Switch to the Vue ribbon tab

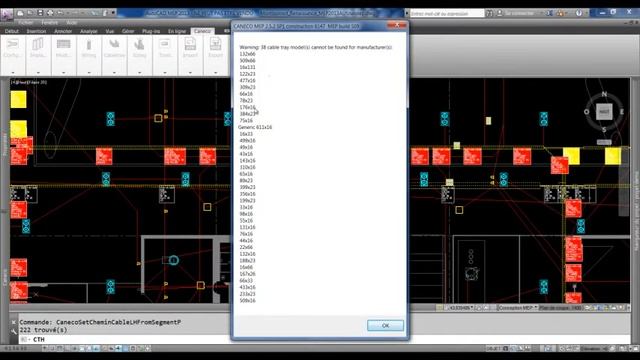109,31
